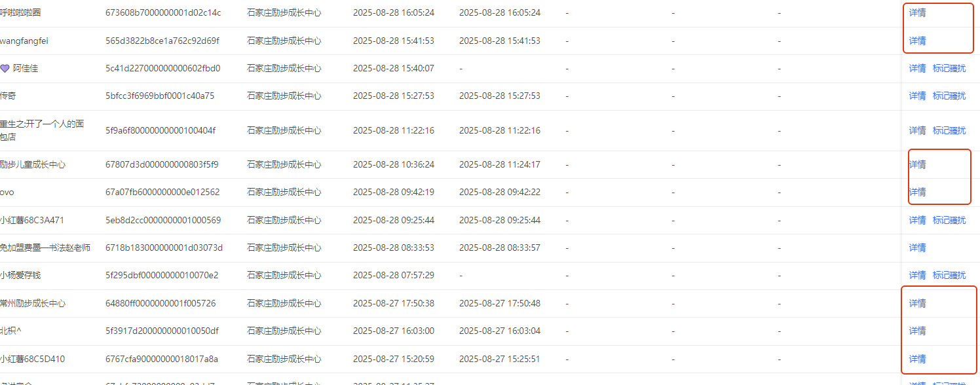The image size is (980, 385).
Task: Click 标记骚扰 for the 小杨爱存钱 row
Action: [949, 275]
